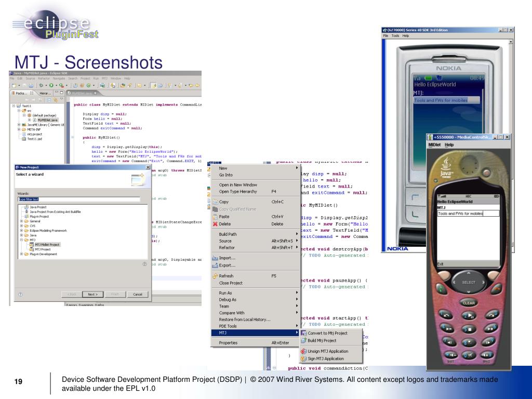Click the mtj.project file in Package Explorer
The height and width of the screenshot is (399, 532).
point(35,135)
